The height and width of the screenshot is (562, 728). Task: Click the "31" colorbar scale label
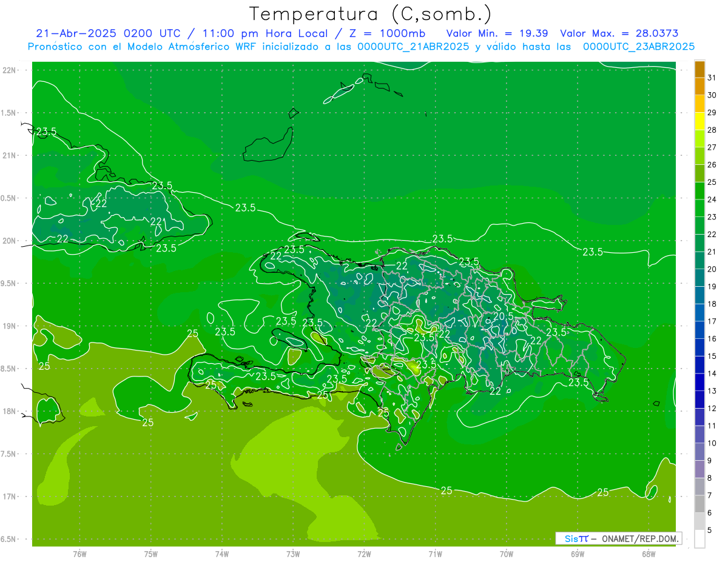tap(712, 78)
